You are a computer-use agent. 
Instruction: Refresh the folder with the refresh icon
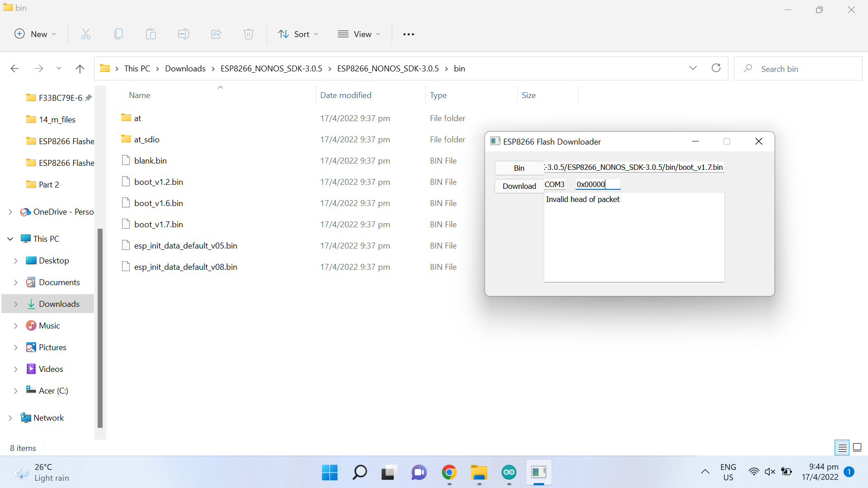click(716, 68)
